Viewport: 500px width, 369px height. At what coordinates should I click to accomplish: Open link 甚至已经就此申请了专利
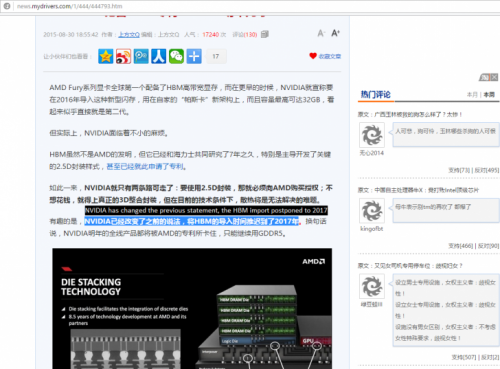[145, 166]
